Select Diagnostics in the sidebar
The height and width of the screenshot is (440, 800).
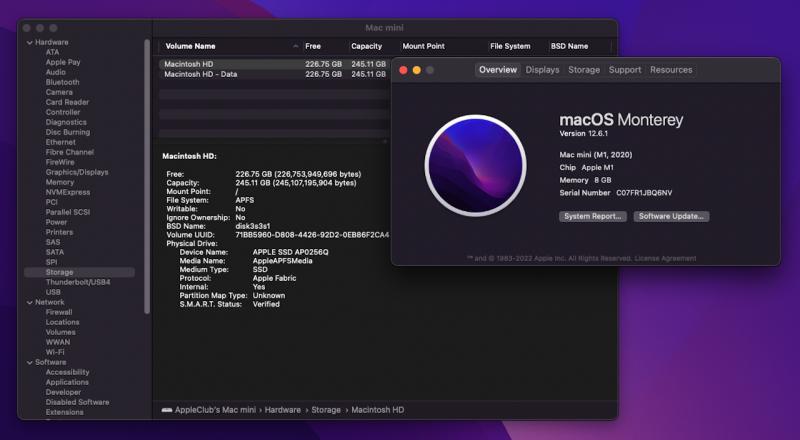tap(66, 122)
